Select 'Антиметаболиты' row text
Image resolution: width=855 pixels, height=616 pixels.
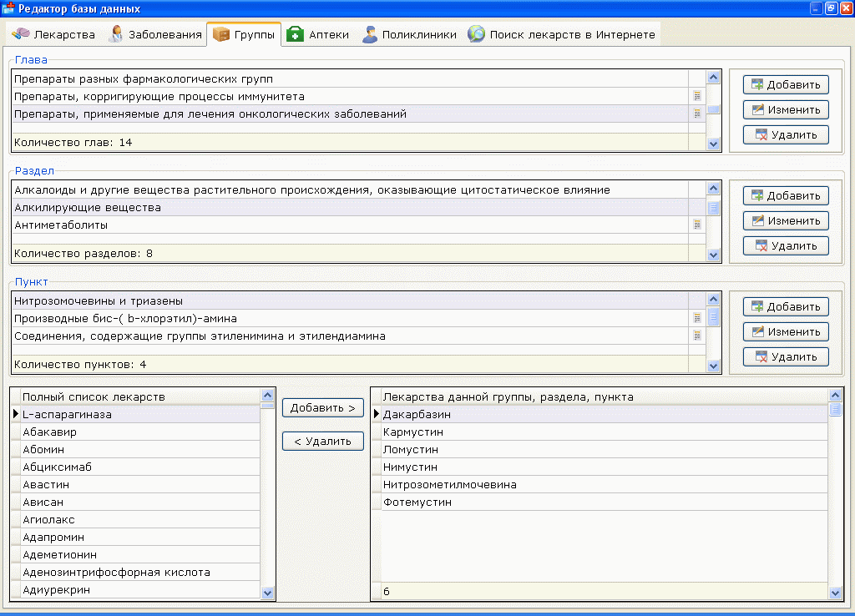[61, 225]
